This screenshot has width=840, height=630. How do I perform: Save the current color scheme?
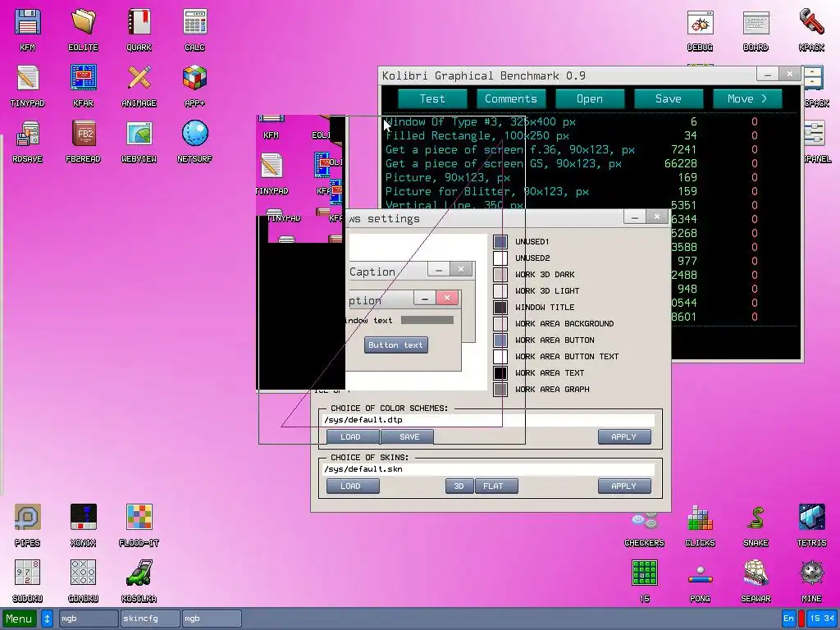[408, 437]
